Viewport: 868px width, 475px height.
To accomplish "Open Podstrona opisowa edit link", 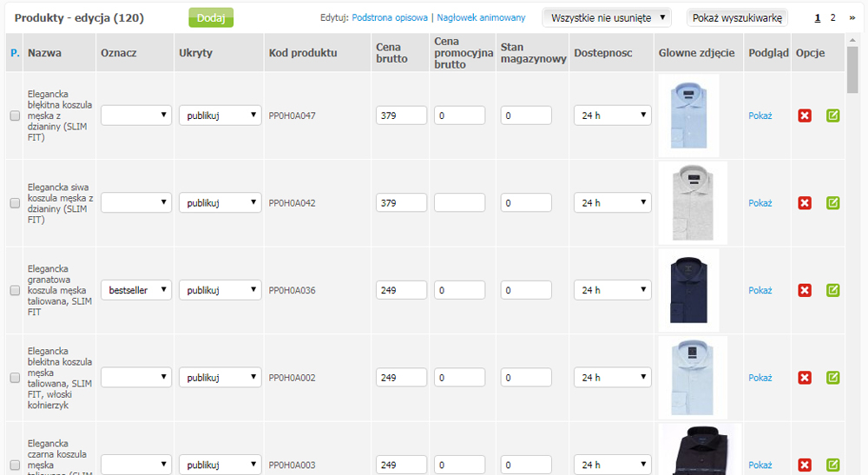I will (x=390, y=17).
